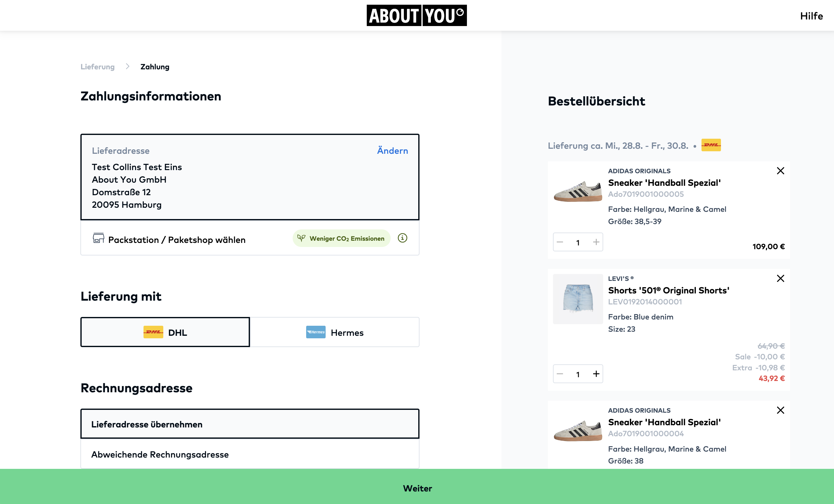
Task: Select DHL as delivery carrier
Action: [165, 332]
